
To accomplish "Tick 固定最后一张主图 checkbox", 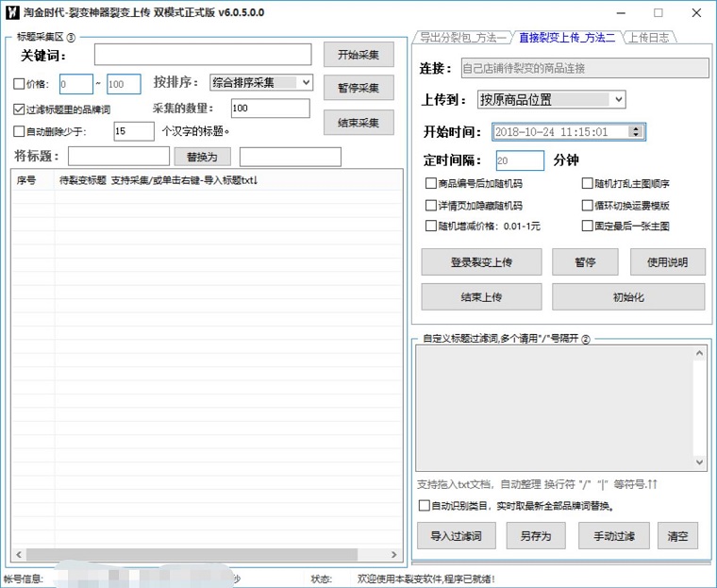I will [x=587, y=226].
